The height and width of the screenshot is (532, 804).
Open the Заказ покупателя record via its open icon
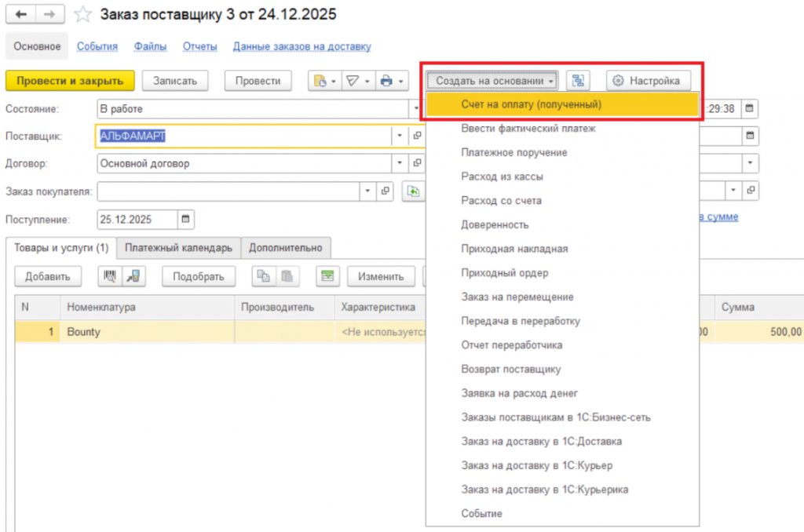tap(385, 191)
